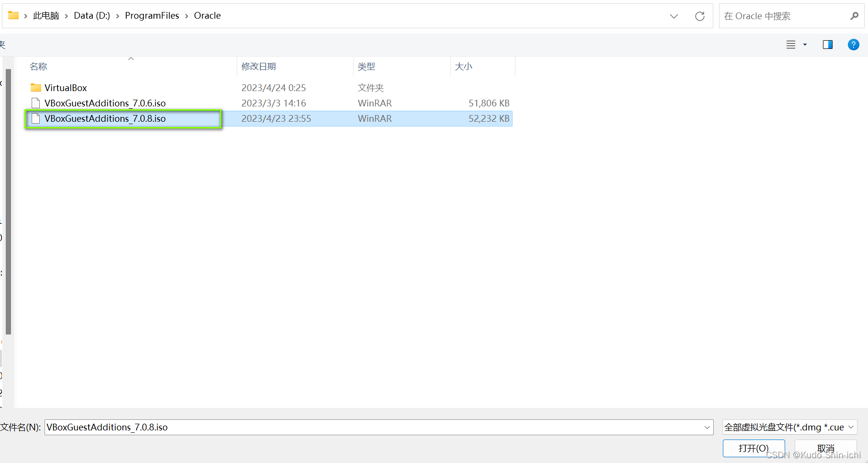Select the VirtualBox folder name
This screenshot has width=868, height=463.
pyautogui.click(x=66, y=88)
